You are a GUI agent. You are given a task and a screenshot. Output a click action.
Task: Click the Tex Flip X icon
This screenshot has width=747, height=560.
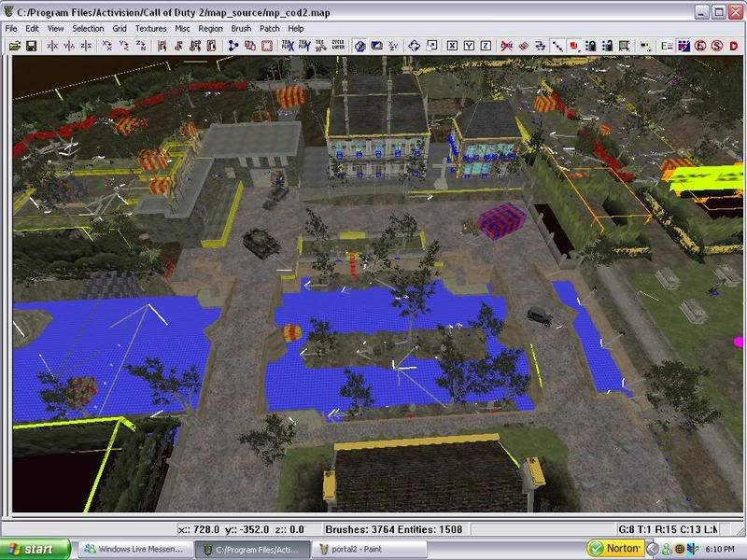coord(287,45)
